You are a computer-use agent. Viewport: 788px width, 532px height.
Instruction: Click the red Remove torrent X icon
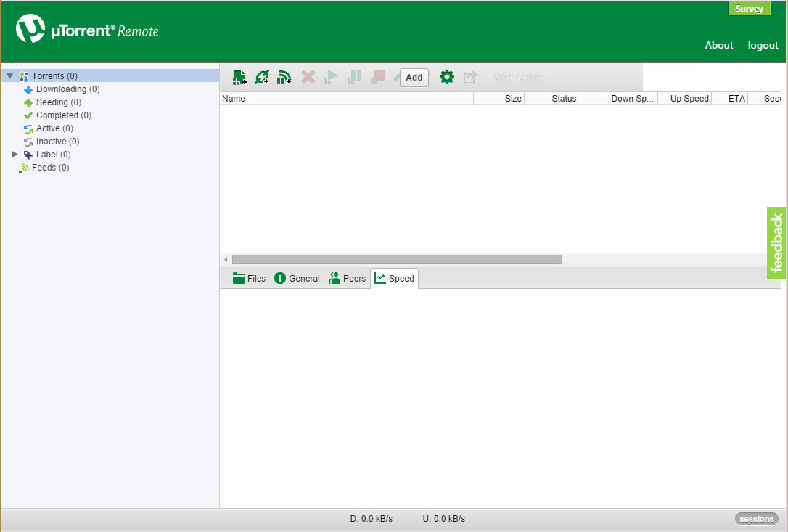[308, 77]
